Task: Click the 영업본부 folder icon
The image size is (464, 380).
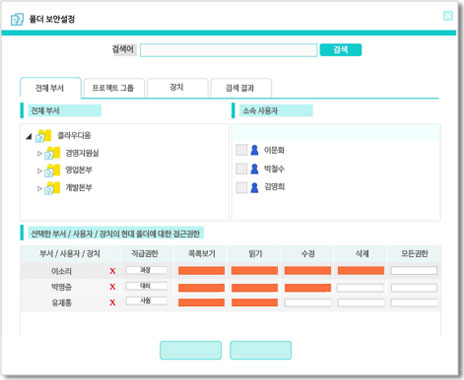Action: click(x=52, y=171)
